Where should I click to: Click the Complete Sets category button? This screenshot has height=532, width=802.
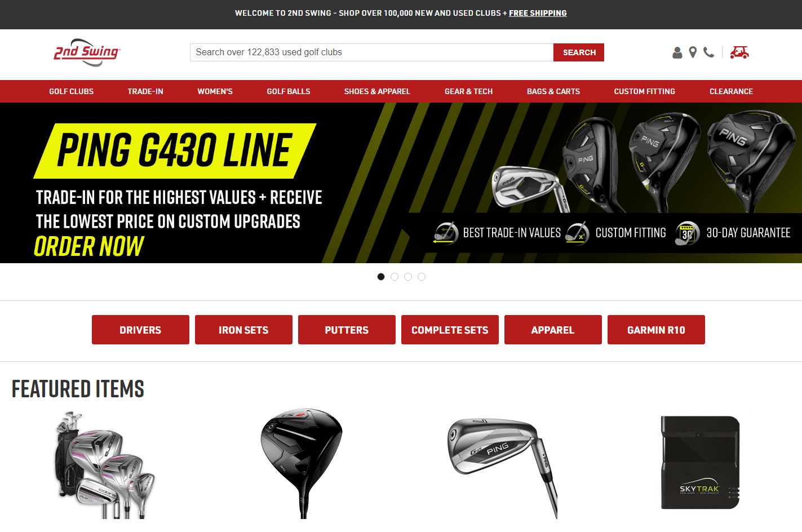tap(450, 330)
